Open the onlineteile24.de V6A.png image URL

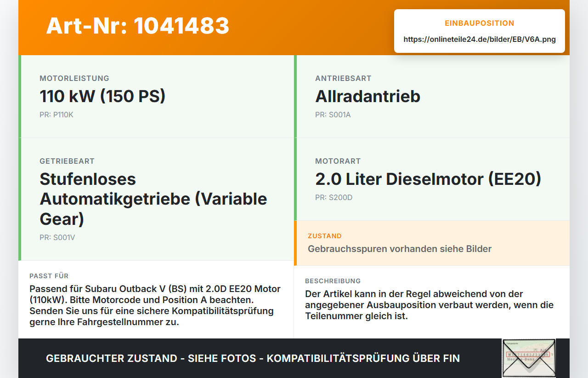[x=480, y=40]
